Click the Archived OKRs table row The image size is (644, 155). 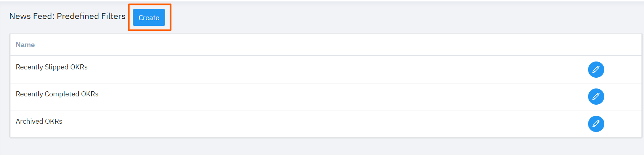click(x=289, y=124)
